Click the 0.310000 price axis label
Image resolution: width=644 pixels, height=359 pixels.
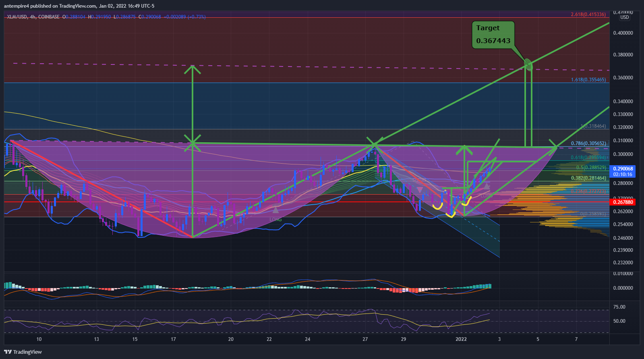(624, 141)
